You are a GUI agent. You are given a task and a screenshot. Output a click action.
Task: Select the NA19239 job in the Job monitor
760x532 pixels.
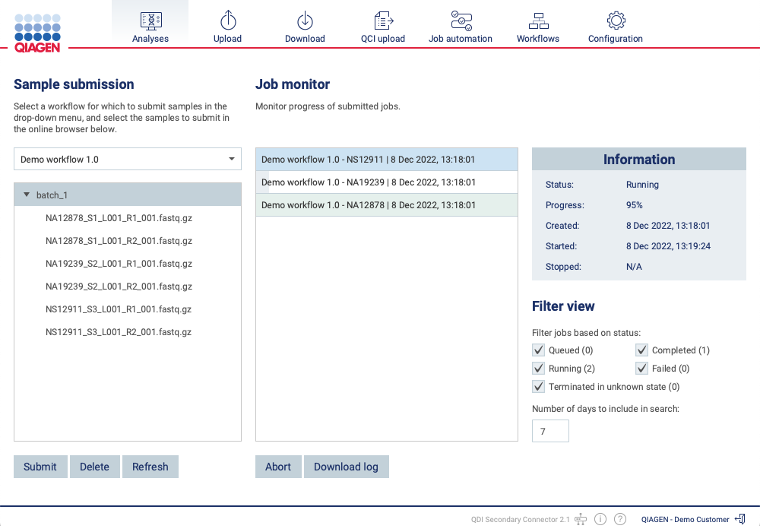coord(387,182)
